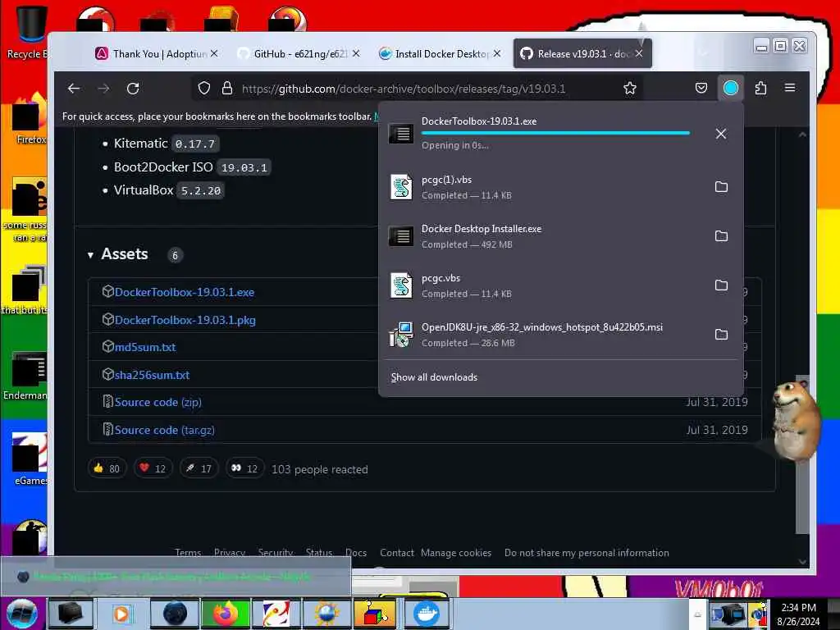840x630 pixels.
Task: Close the Install Docker Desktop tab
Action: 497,53
